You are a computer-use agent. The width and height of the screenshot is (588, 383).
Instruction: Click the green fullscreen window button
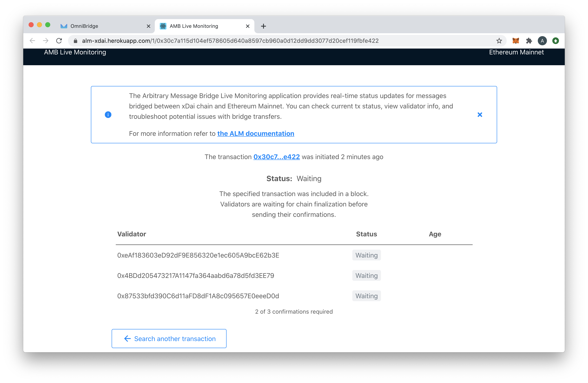coord(48,25)
